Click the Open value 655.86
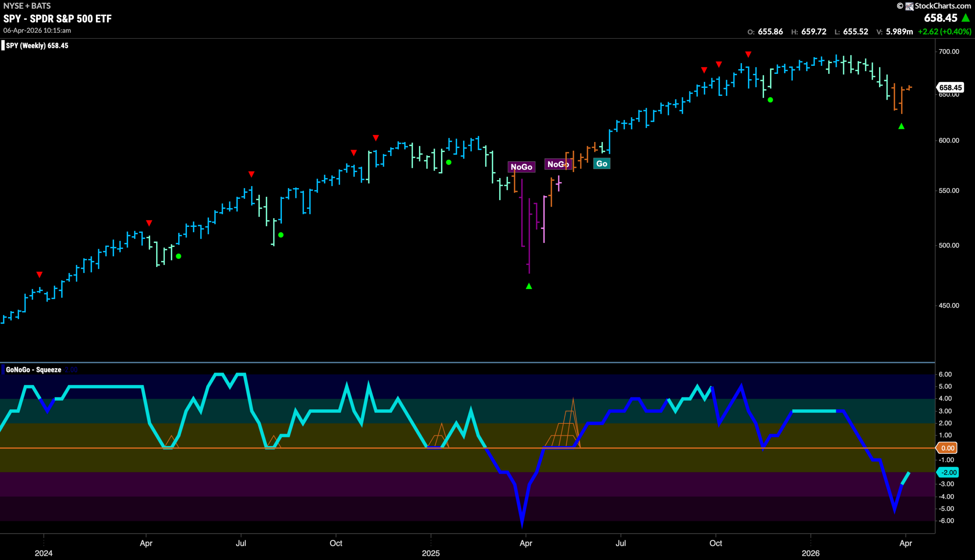Viewport: 975px width, 560px height. 770,32
